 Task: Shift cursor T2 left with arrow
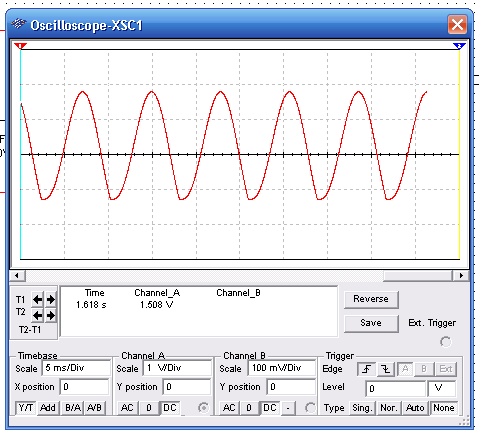pyautogui.click(x=37, y=315)
